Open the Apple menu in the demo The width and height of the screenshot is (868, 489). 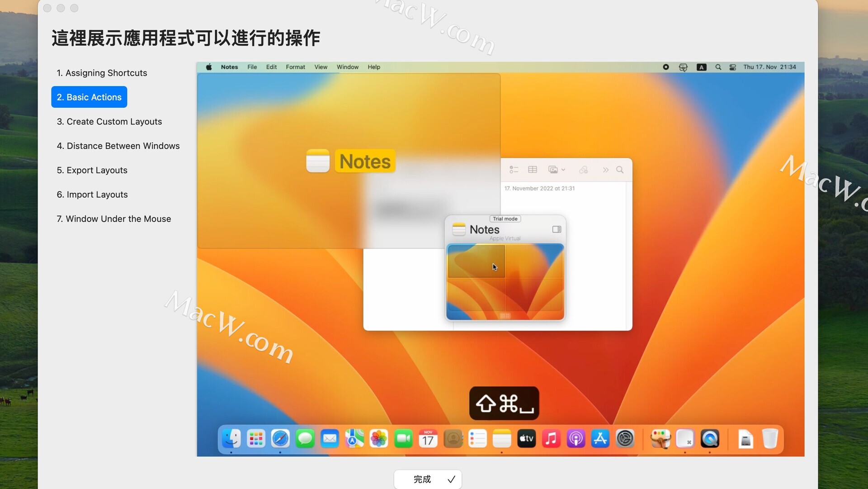[x=209, y=67]
